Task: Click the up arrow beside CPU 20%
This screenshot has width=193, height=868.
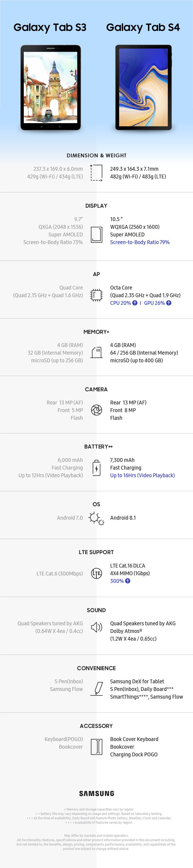Action: (x=135, y=303)
